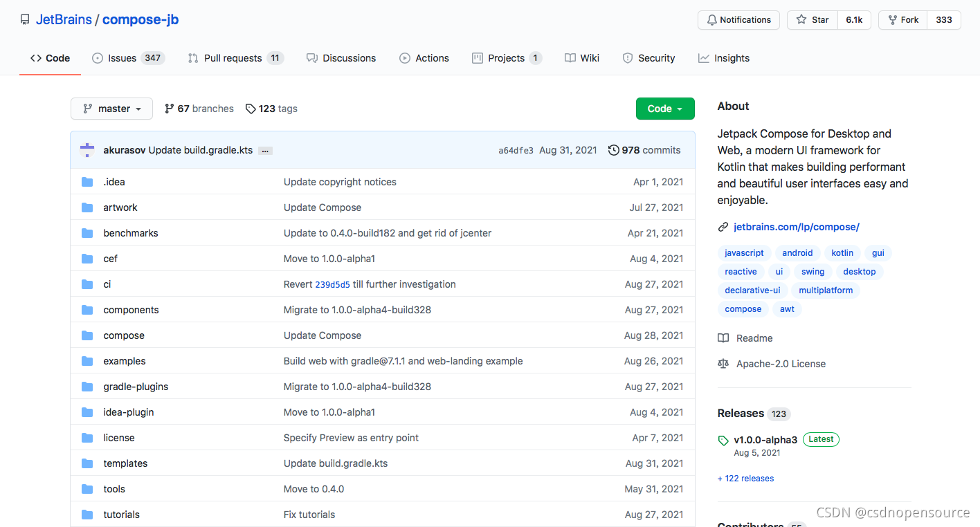Click the folder icon for tools
The width and height of the screenshot is (980, 527).
point(87,489)
